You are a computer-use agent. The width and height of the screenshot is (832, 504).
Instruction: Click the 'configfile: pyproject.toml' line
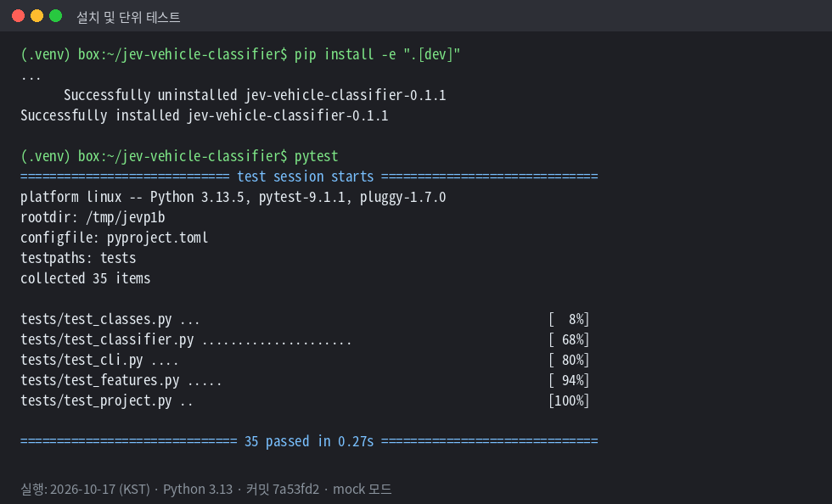(x=114, y=237)
